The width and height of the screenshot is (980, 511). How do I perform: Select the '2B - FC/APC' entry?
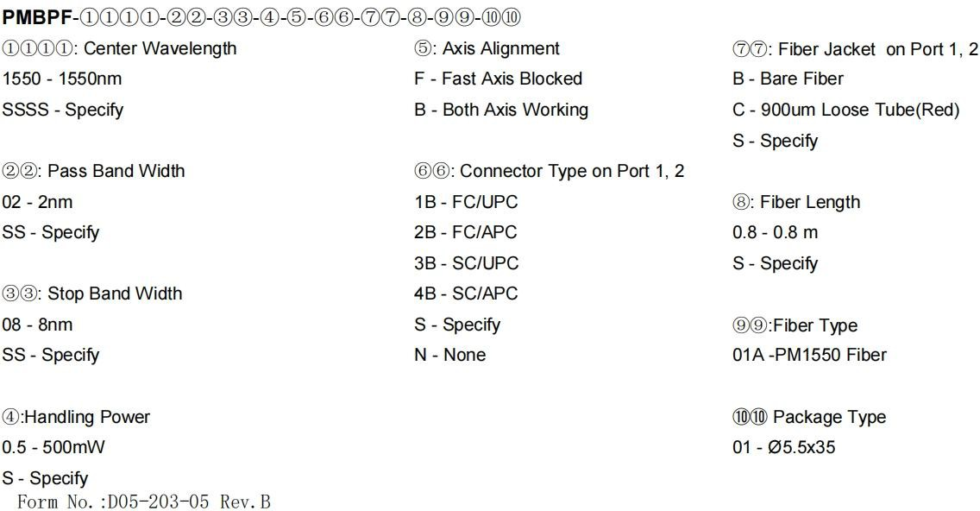tap(466, 232)
